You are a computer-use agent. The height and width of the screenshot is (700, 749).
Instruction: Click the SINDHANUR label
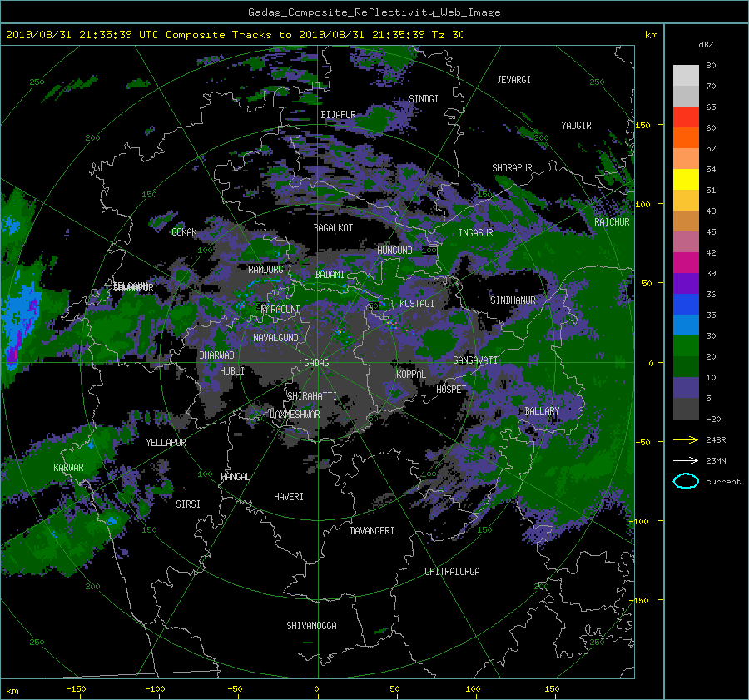[513, 300]
